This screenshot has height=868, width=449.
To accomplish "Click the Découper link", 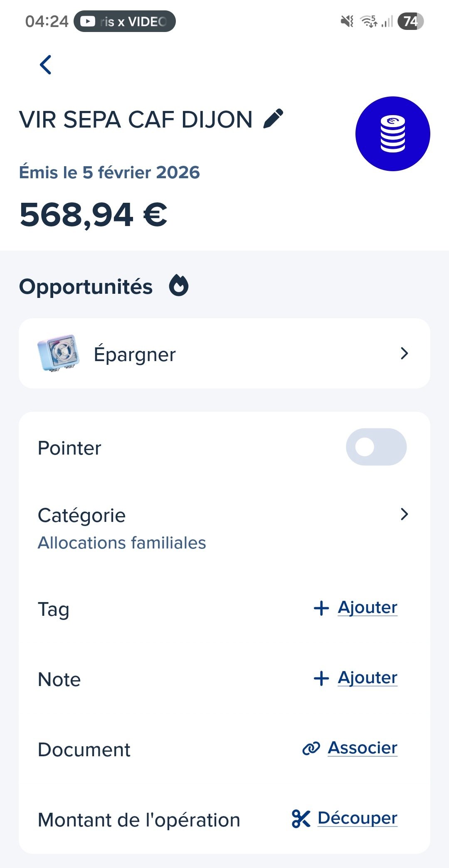I will tap(358, 818).
